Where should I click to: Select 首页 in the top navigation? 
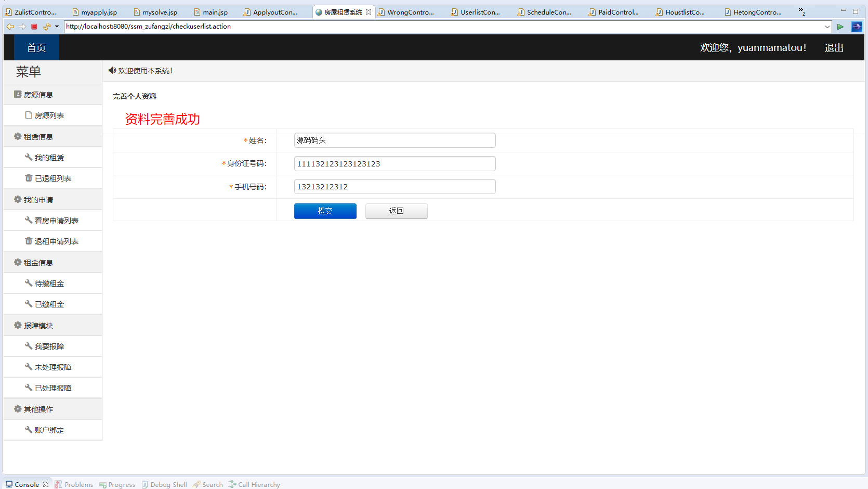(36, 47)
